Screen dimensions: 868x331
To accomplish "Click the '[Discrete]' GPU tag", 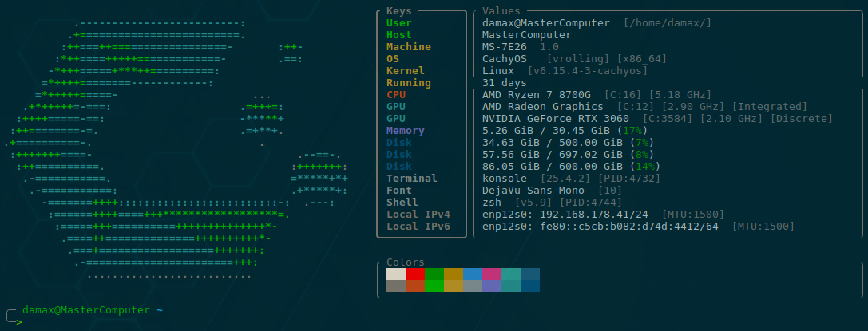I will pyautogui.click(x=803, y=119).
